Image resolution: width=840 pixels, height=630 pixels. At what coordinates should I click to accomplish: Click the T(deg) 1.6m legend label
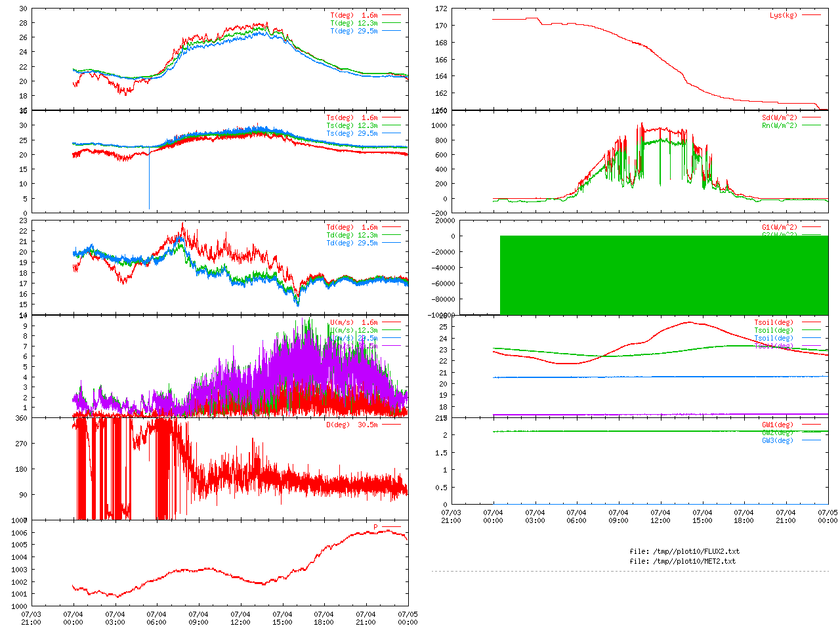[x=354, y=15]
